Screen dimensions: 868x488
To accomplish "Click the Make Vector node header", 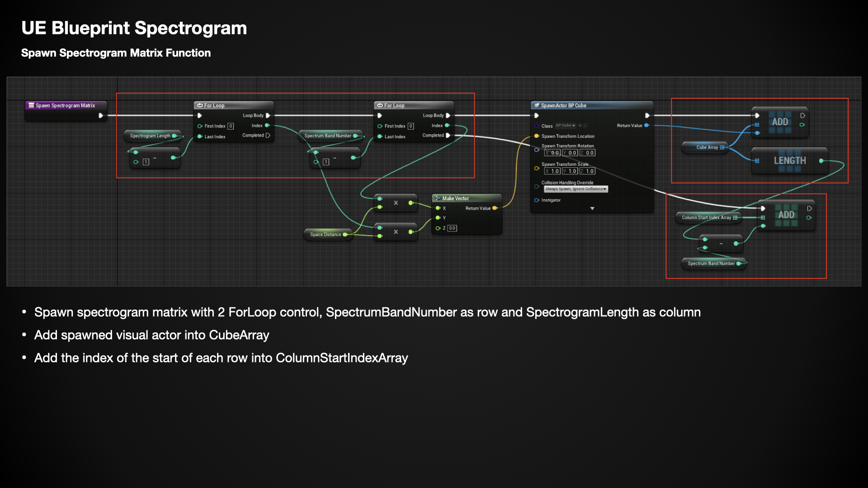I will click(467, 198).
